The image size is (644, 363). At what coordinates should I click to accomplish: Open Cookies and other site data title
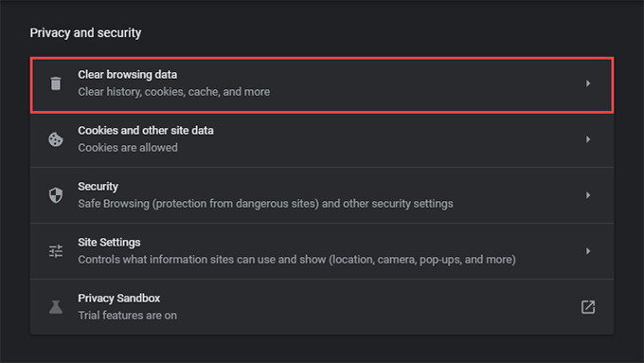click(146, 131)
